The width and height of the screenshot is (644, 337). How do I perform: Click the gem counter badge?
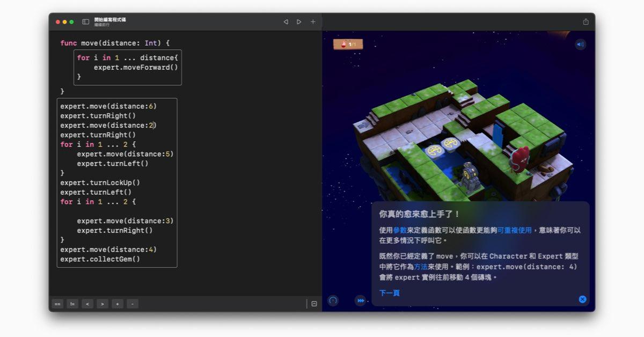click(348, 44)
